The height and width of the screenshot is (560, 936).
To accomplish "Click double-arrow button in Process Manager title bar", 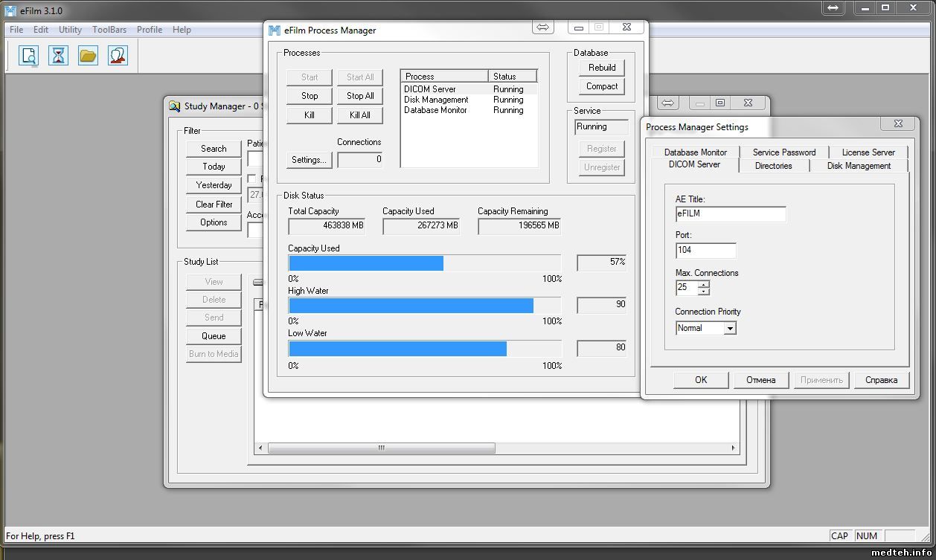I will [x=543, y=28].
